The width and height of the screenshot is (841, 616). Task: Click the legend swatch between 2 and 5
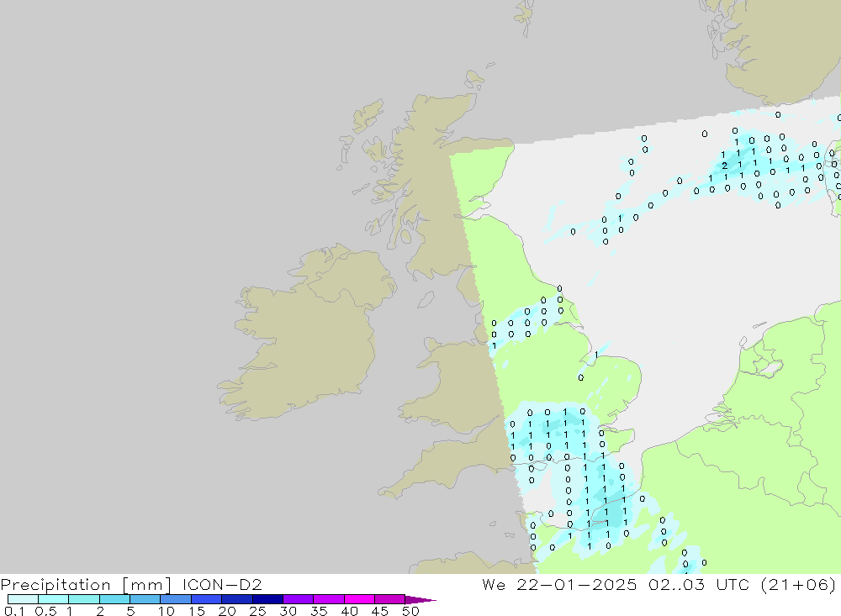[114, 599]
